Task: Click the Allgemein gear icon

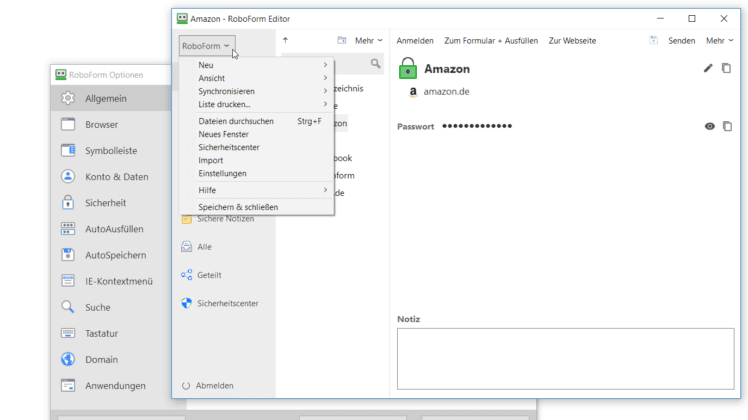Action: click(x=68, y=98)
